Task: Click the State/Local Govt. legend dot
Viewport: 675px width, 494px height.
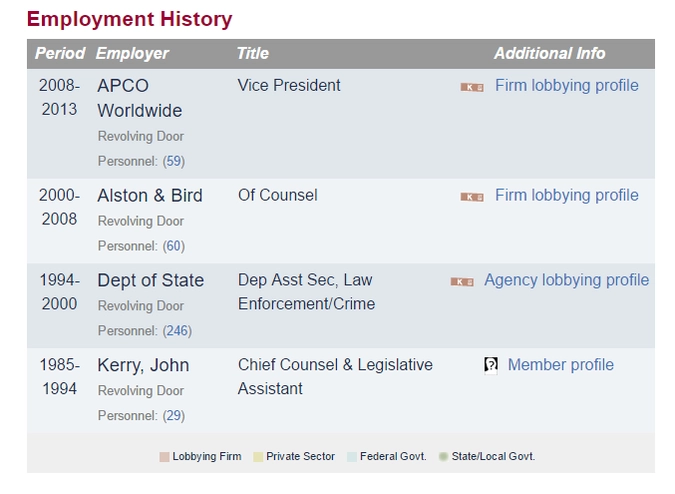Action: tap(443, 457)
